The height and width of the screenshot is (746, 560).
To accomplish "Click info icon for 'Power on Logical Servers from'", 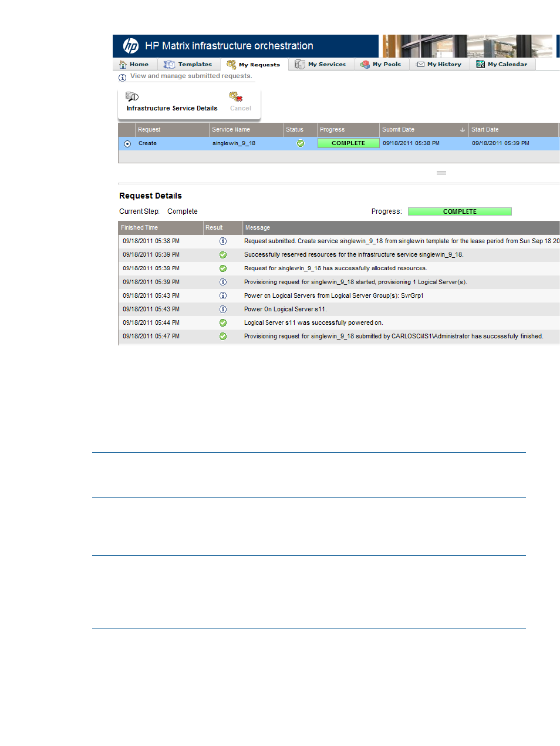I will pyautogui.click(x=223, y=295).
